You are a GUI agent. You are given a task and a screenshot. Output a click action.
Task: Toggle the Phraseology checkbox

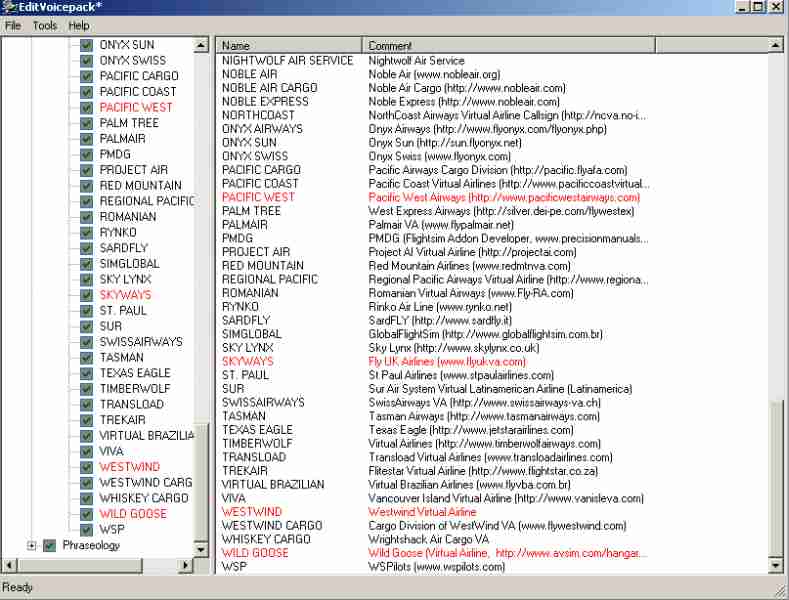tap(49, 545)
